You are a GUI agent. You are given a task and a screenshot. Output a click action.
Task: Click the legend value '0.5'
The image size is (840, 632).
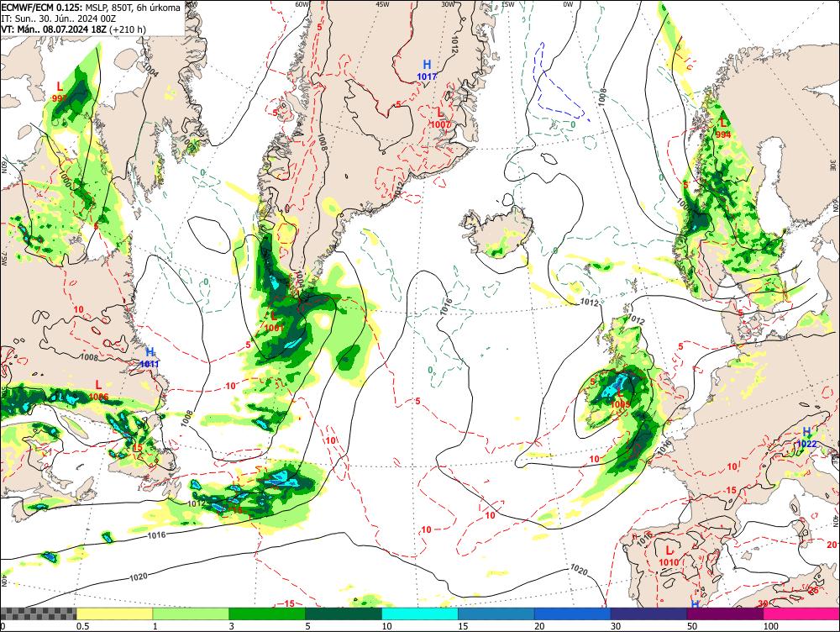tap(82, 626)
